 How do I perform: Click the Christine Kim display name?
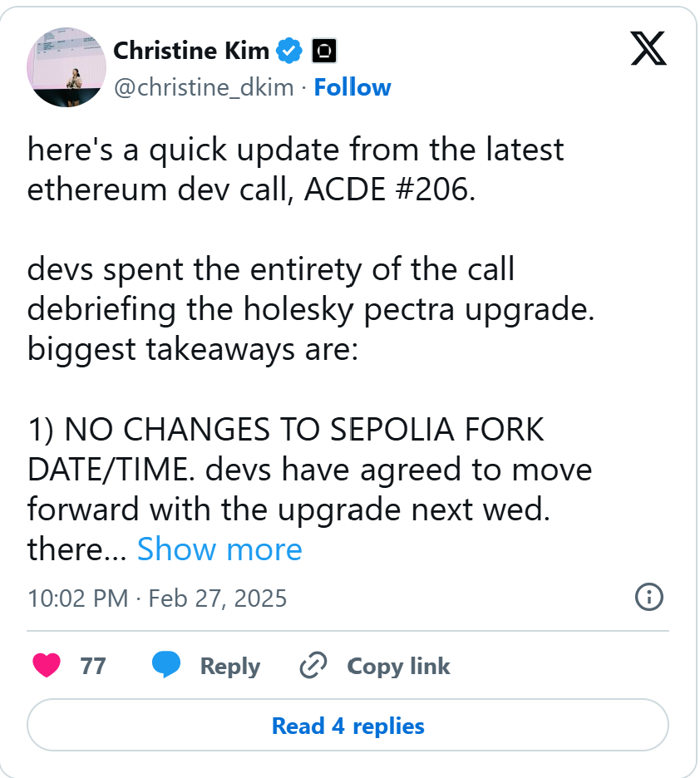pos(192,50)
